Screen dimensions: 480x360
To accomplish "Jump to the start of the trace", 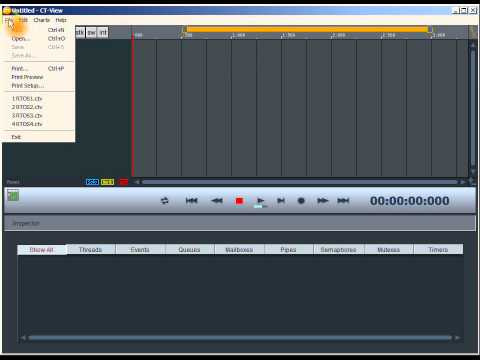I will (191, 200).
